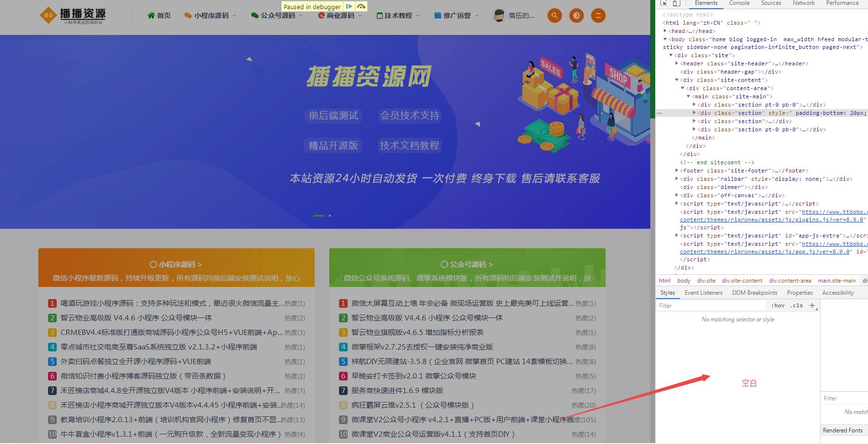
Task: Expand the 公众号源码 navigation dropdown arrow
Action: (x=301, y=16)
